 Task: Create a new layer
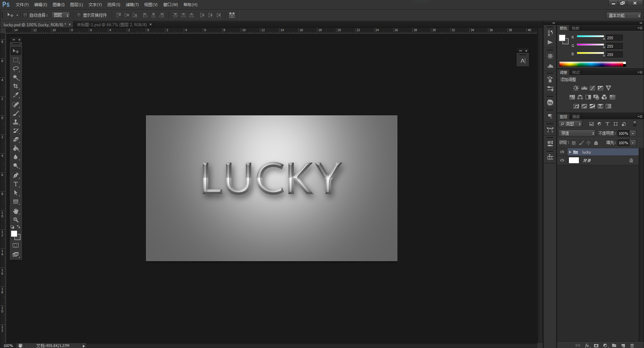pyautogui.click(x=623, y=345)
